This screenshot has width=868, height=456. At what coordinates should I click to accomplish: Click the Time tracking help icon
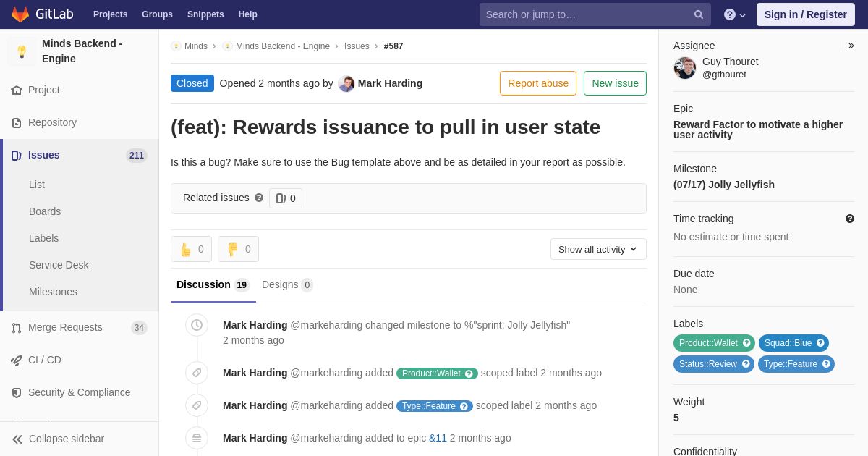850,219
